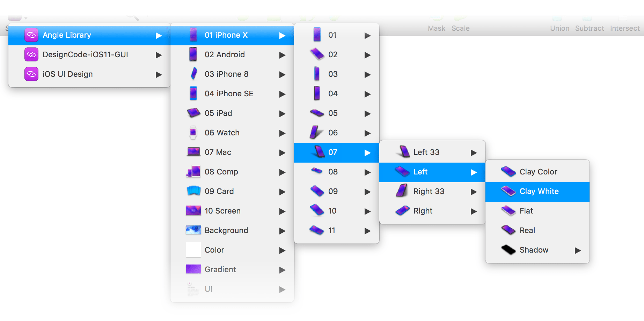Expand the angle 11 submenu arrow
644x321 pixels.
point(367,231)
